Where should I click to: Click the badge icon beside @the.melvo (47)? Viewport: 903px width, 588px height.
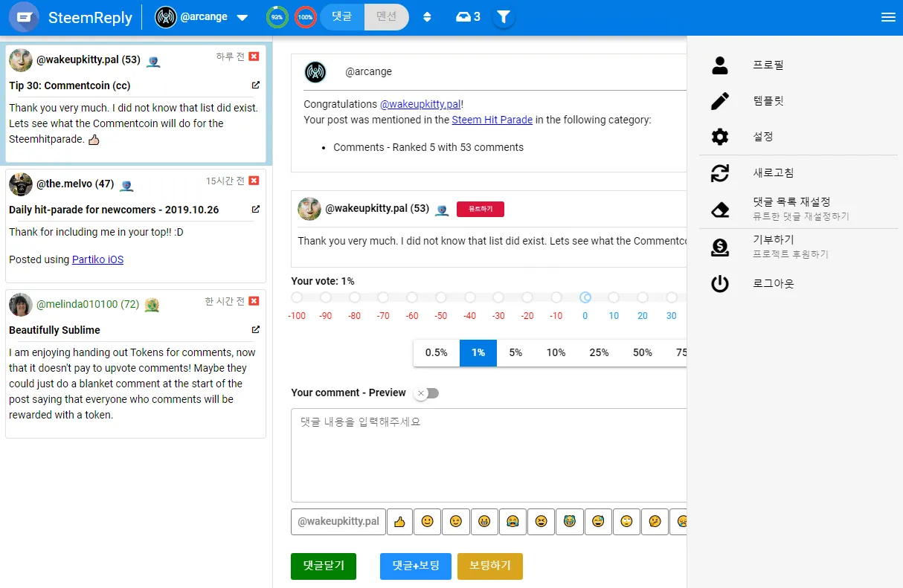tap(126, 185)
